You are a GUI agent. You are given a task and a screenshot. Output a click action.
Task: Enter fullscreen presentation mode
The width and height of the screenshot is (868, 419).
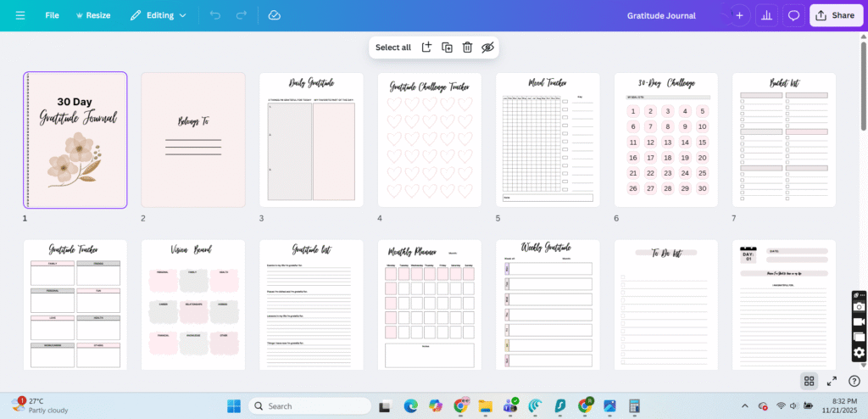click(x=832, y=381)
